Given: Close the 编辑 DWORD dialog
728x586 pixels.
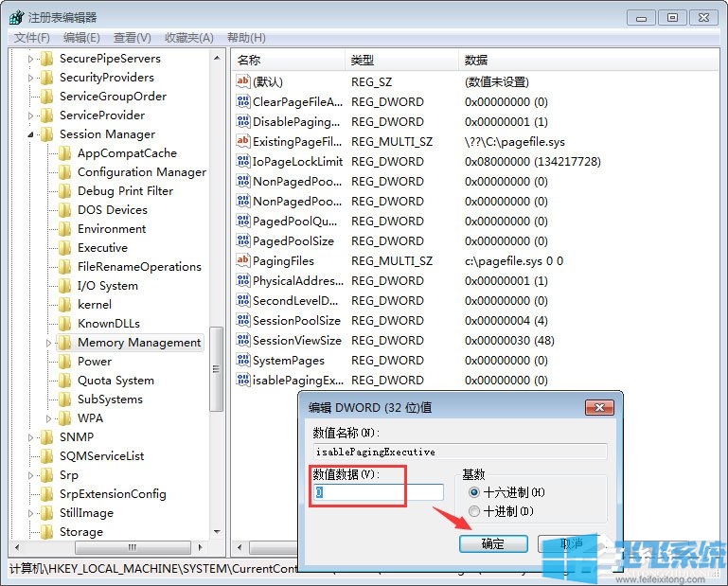Looking at the screenshot, I should pyautogui.click(x=600, y=407).
